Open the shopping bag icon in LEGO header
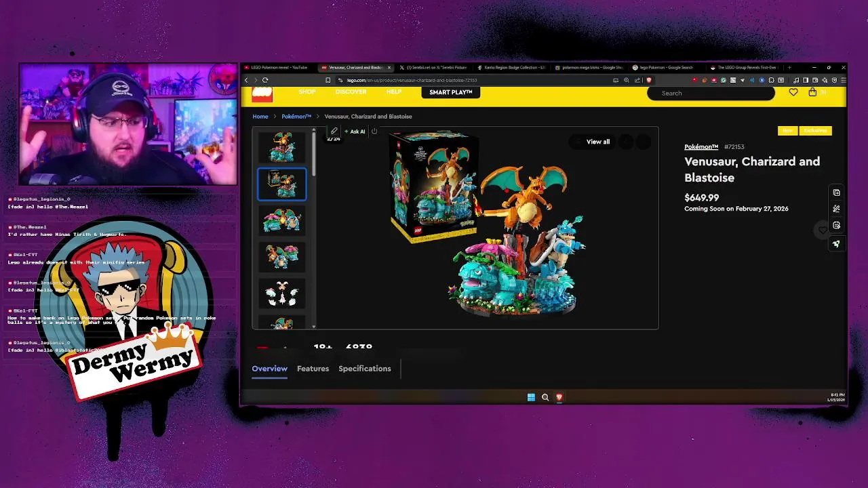 (812, 92)
